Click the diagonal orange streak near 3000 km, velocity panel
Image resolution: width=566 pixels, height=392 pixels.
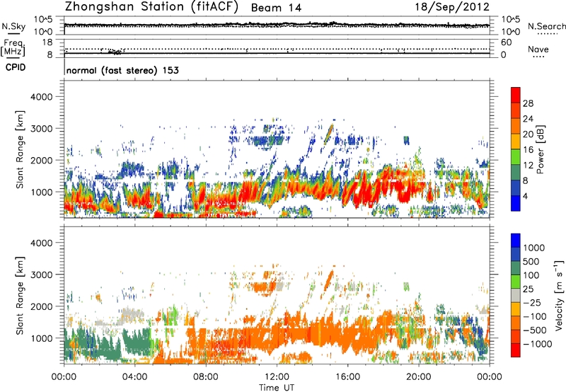[329, 279]
